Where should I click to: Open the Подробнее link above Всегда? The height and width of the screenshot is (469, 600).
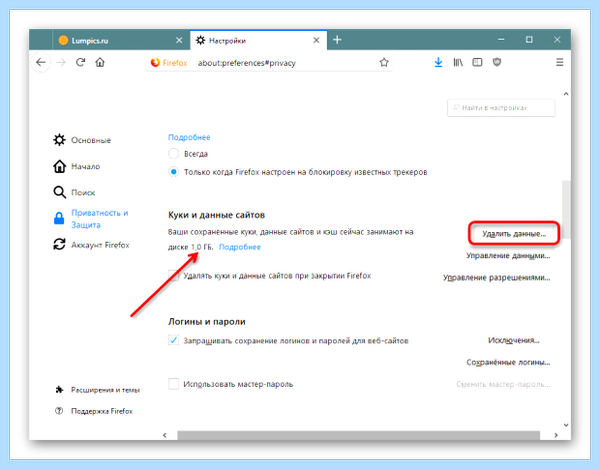tap(189, 137)
